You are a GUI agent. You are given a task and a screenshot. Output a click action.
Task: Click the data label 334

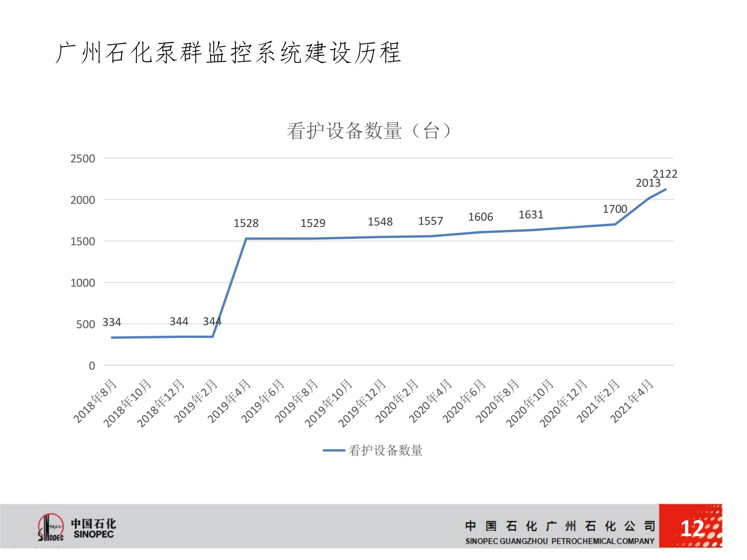[x=112, y=322]
